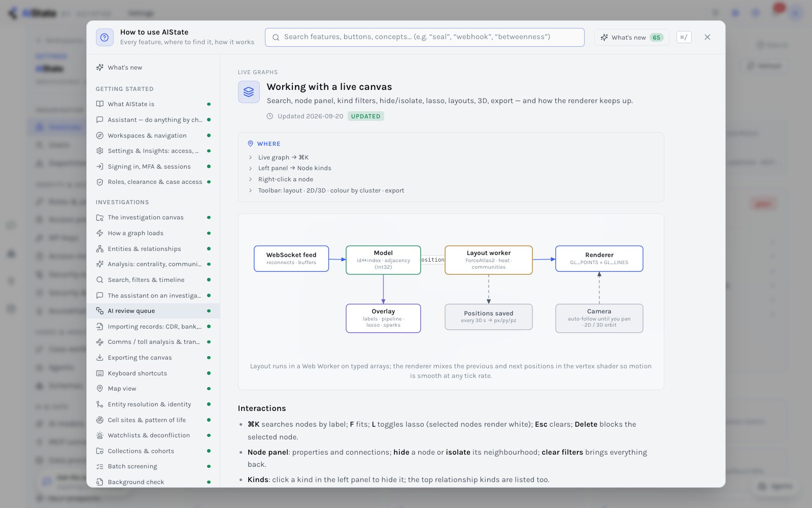The height and width of the screenshot is (508, 812).
Task: Click the Camera diagram node
Action: point(599,319)
